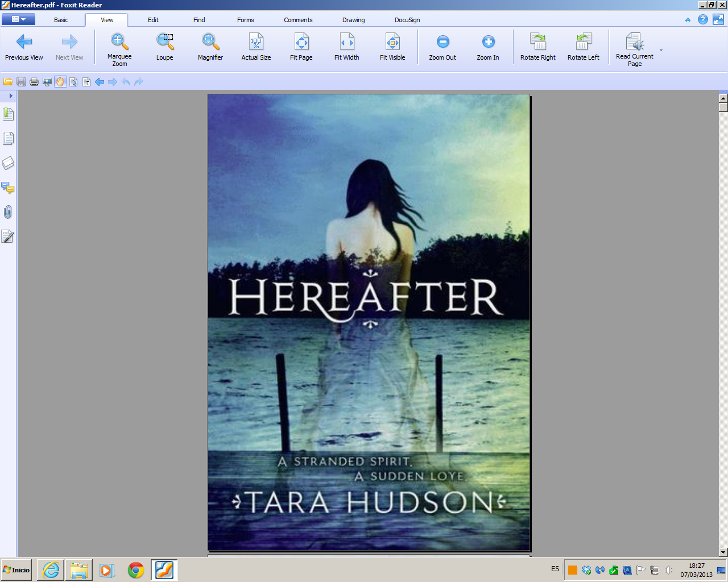Click the Hereafter book cover page
The image size is (728, 582).
pyautogui.click(x=369, y=323)
